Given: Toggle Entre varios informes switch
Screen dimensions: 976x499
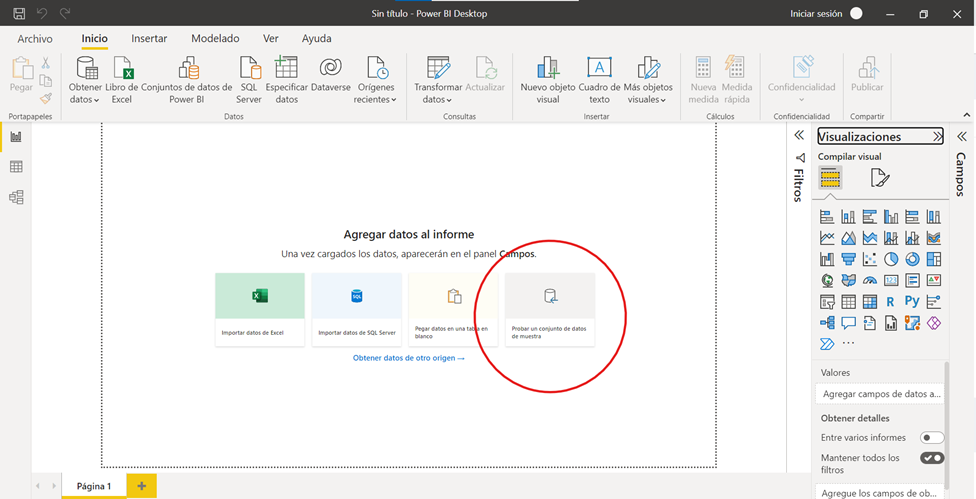Looking at the screenshot, I should (932, 437).
